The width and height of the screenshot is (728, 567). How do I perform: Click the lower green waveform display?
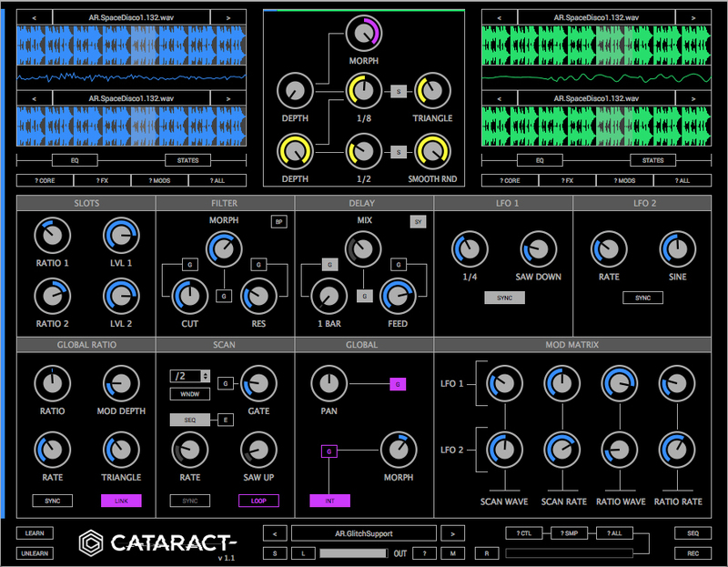(x=597, y=127)
